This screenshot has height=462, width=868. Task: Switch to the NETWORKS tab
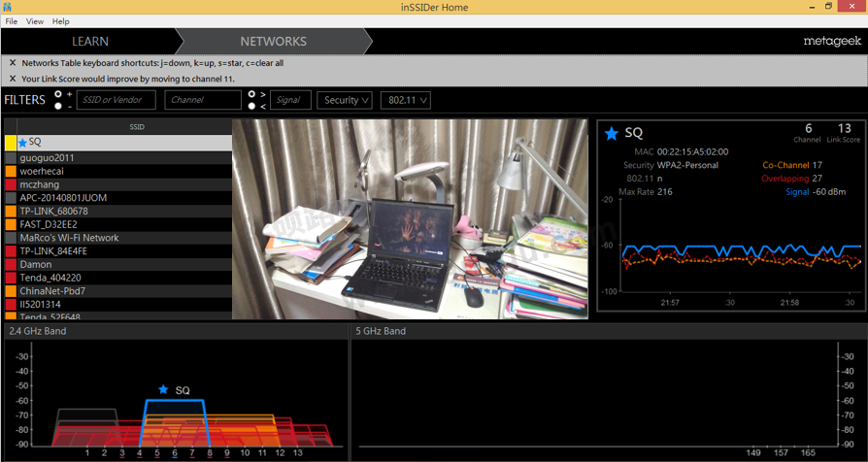click(274, 42)
